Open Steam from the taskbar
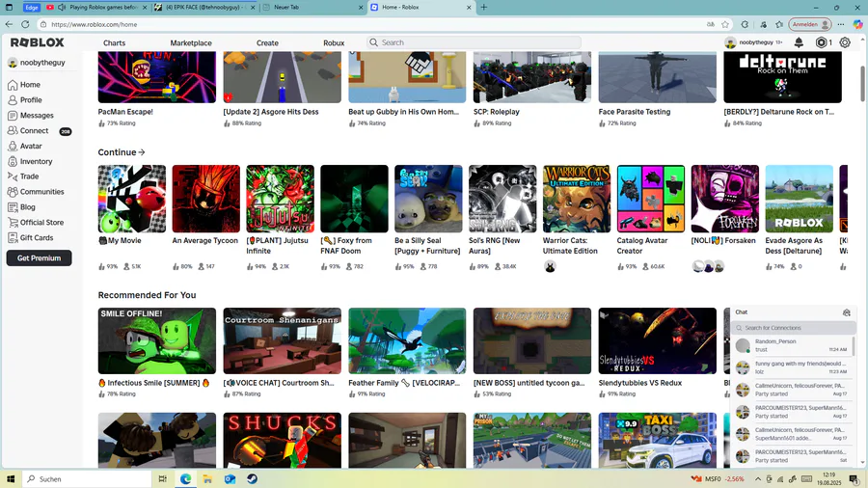868x488 pixels. pos(252,479)
